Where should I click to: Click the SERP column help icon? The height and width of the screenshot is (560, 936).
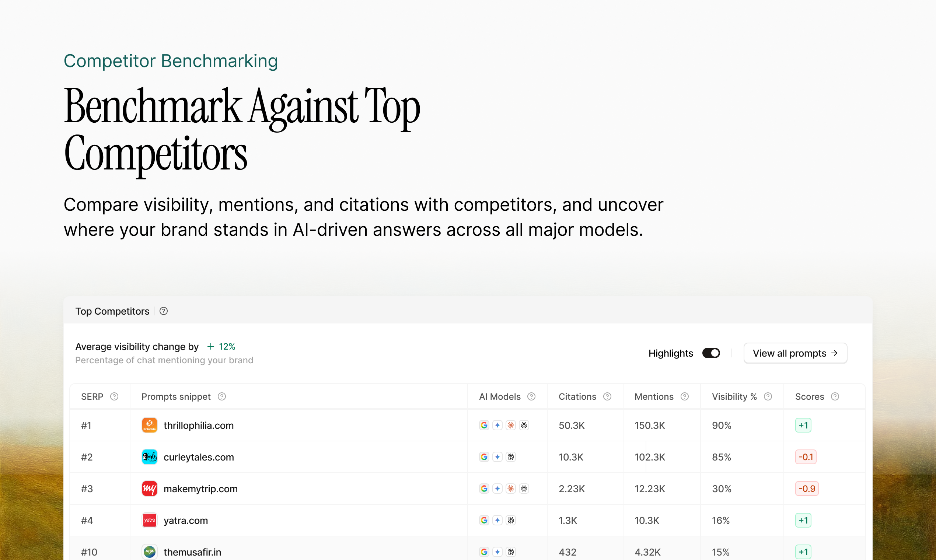(114, 396)
